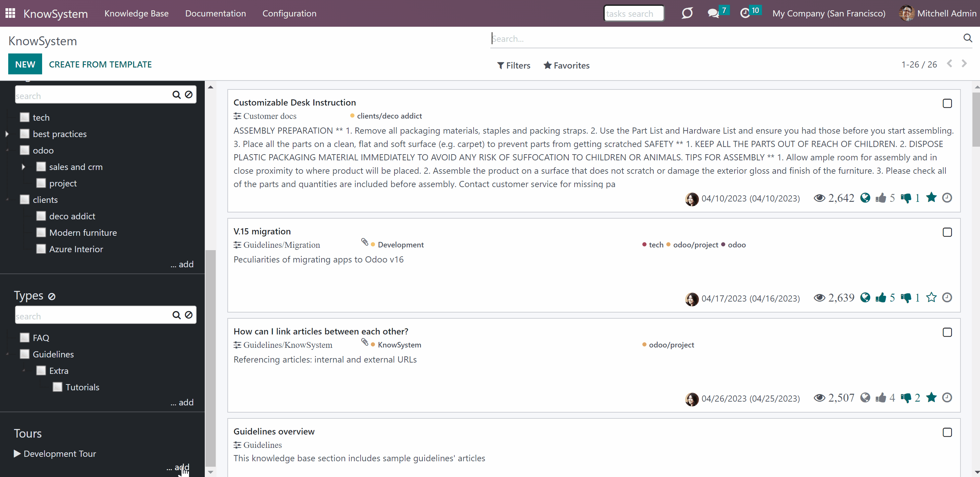Check the tech tag checkbox
The width and height of the screenshot is (980, 477).
[25, 117]
